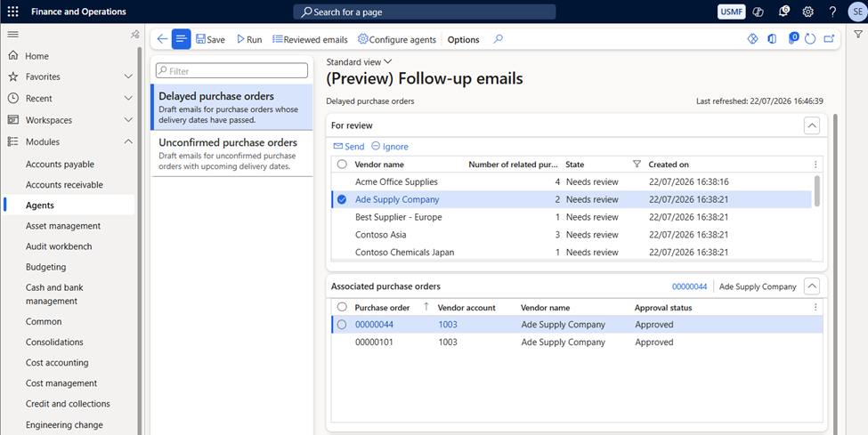The height and width of the screenshot is (435, 868).
Task: Select Unconfirmed purchase orders section
Action: pyautogui.click(x=232, y=154)
